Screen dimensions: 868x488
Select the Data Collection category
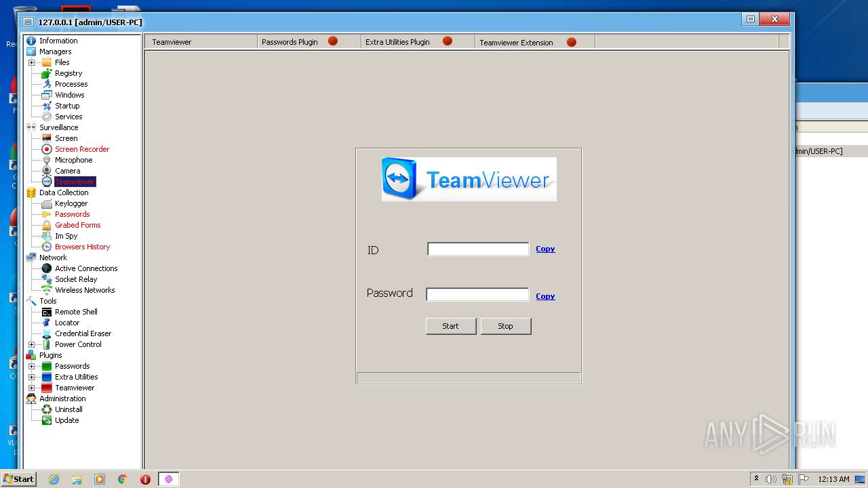pyautogui.click(x=64, y=192)
